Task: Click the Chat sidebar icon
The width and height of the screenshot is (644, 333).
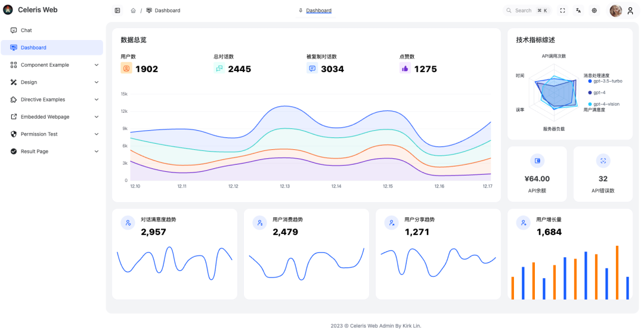Action: pos(14,30)
